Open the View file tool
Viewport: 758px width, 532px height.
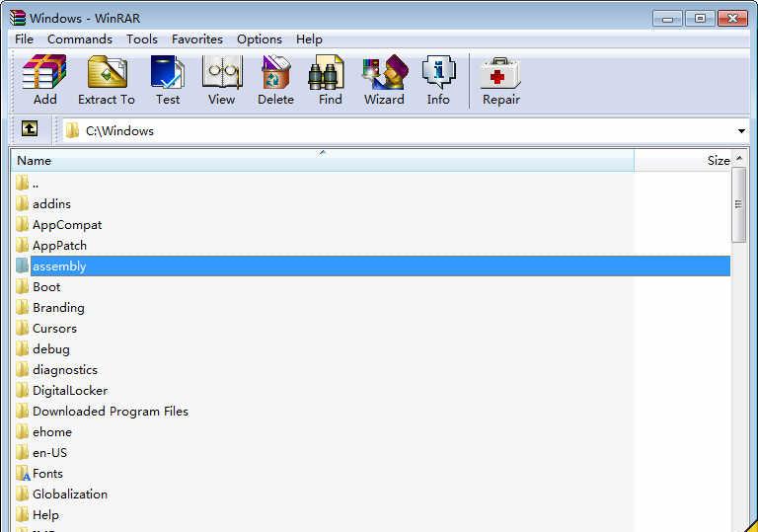pos(222,73)
